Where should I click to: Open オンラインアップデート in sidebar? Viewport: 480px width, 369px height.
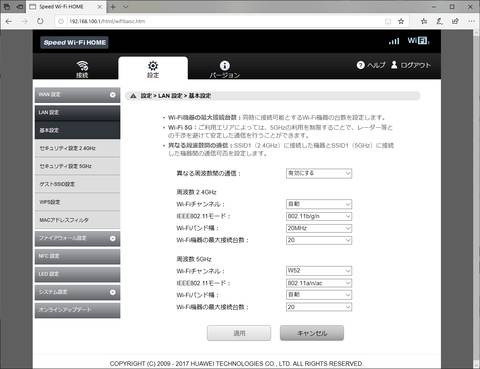(x=77, y=310)
